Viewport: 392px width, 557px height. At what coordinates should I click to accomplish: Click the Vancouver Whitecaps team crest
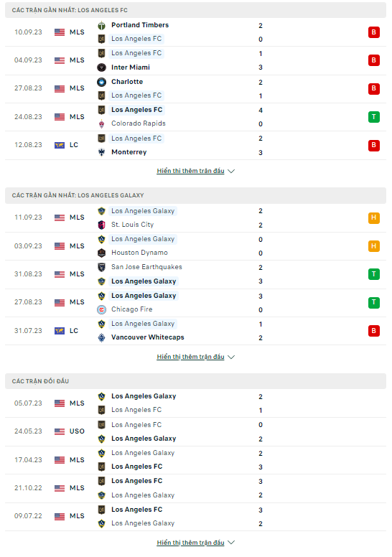pyautogui.click(x=102, y=337)
